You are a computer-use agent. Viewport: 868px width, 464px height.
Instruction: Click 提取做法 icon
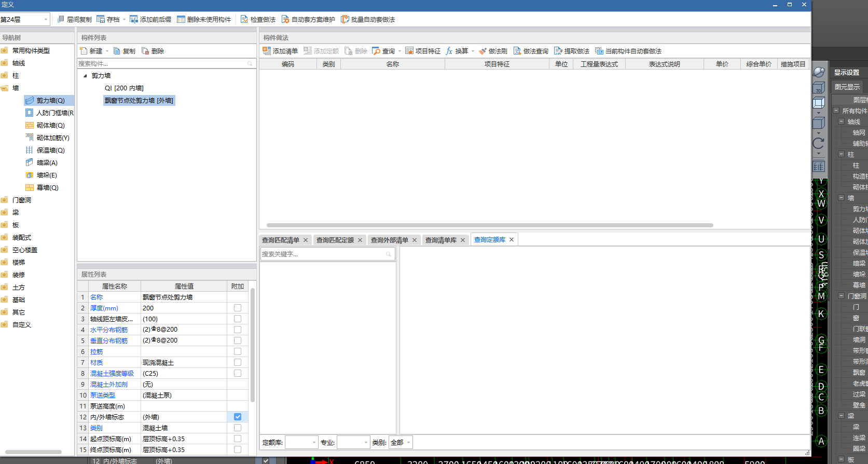click(558, 51)
